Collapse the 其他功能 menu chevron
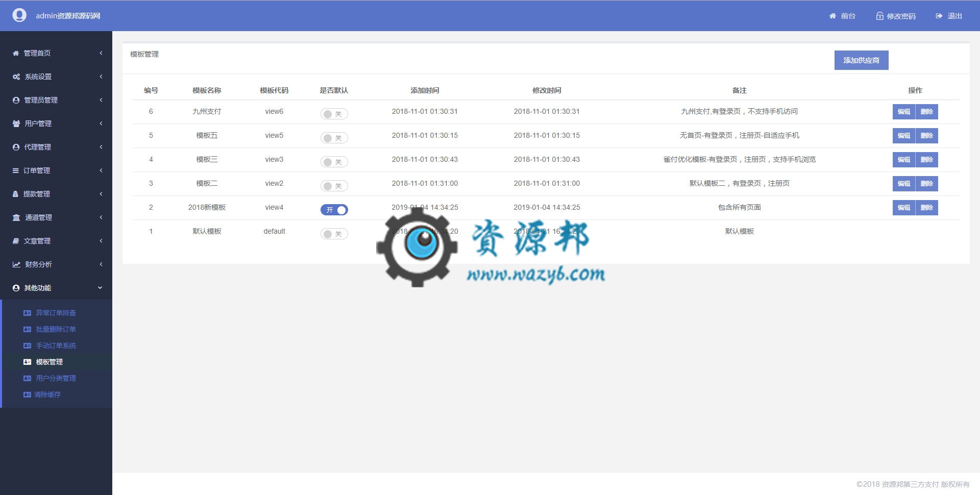This screenshot has height=495, width=980. 100,288
